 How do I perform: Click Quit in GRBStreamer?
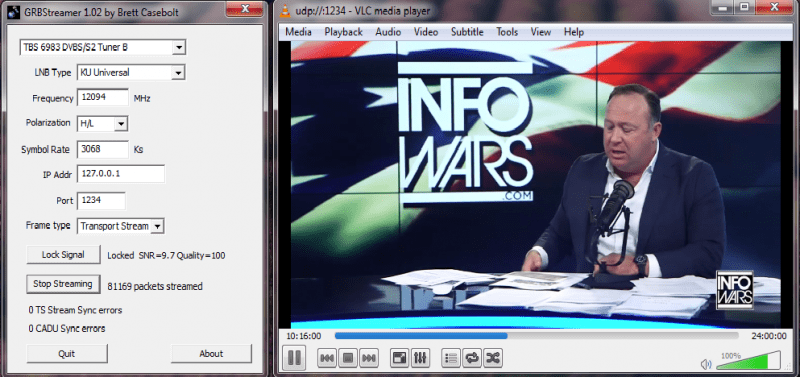[x=67, y=354]
